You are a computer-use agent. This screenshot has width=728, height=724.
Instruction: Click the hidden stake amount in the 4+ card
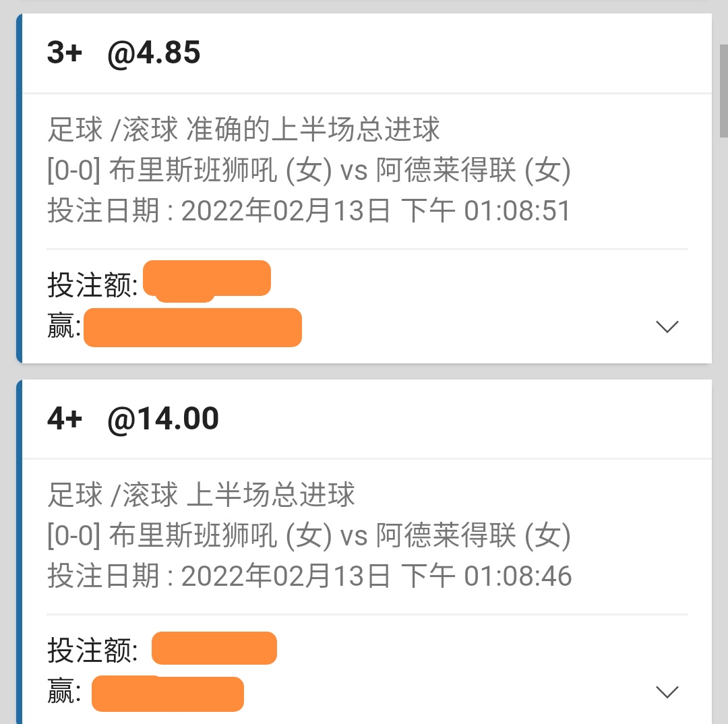(214, 648)
